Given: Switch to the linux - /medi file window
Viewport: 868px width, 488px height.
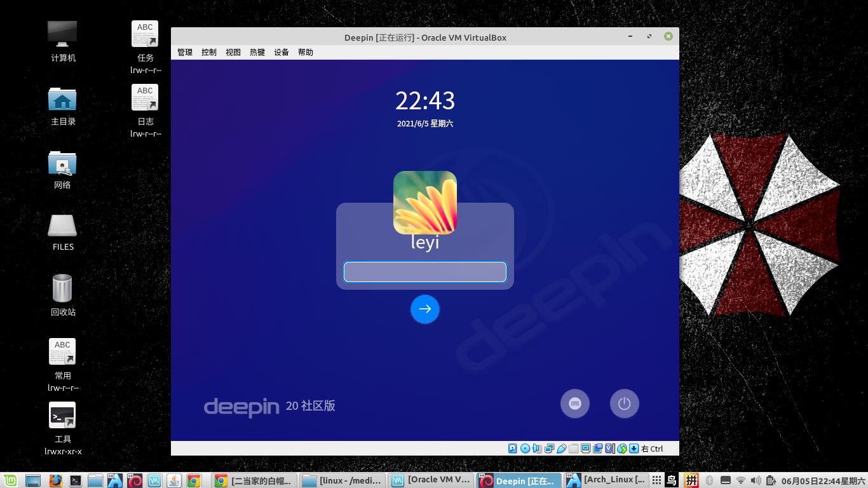Looking at the screenshot, I should [x=342, y=480].
